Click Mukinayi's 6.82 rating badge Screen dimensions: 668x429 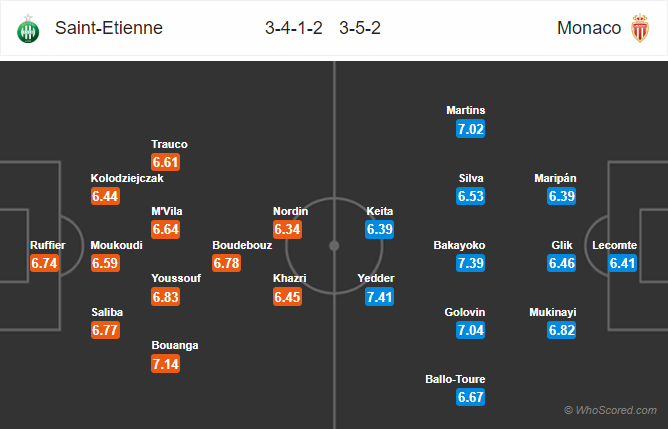click(x=563, y=331)
